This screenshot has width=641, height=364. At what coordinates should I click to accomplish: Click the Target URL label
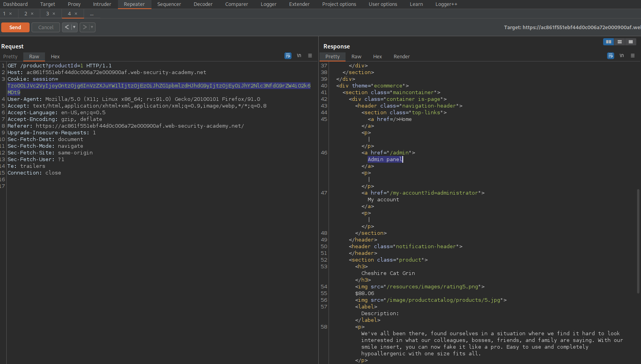[x=572, y=27]
